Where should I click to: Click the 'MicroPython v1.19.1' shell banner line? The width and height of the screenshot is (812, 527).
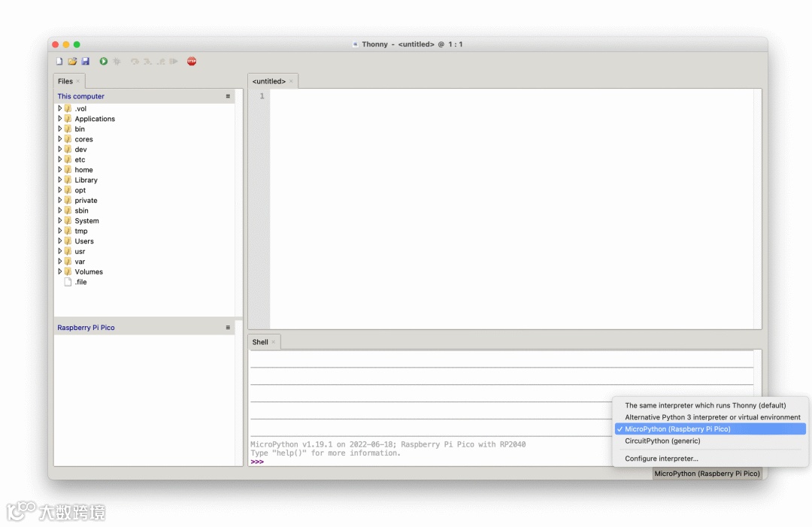[x=388, y=444]
